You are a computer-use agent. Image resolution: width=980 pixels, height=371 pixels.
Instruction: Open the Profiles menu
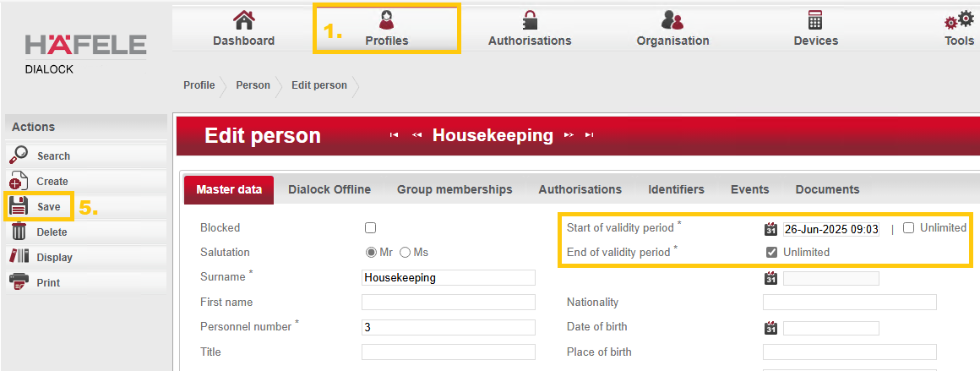tap(386, 29)
